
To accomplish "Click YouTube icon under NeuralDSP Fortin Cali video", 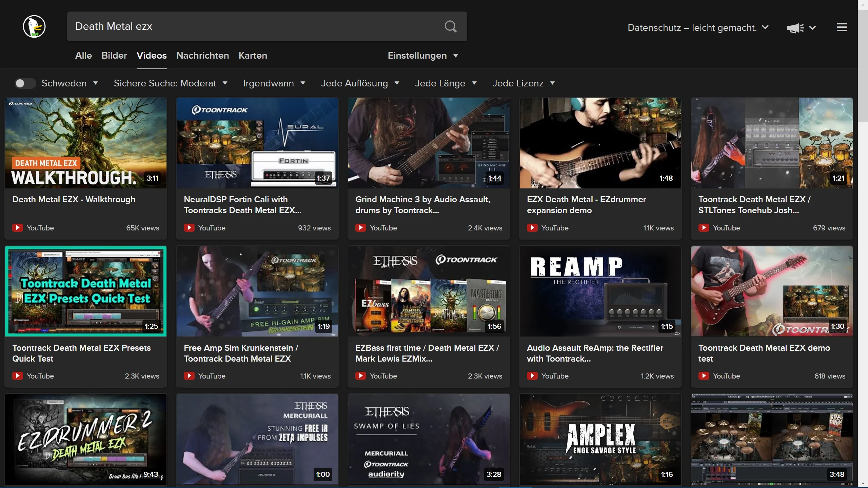I will click(x=189, y=228).
